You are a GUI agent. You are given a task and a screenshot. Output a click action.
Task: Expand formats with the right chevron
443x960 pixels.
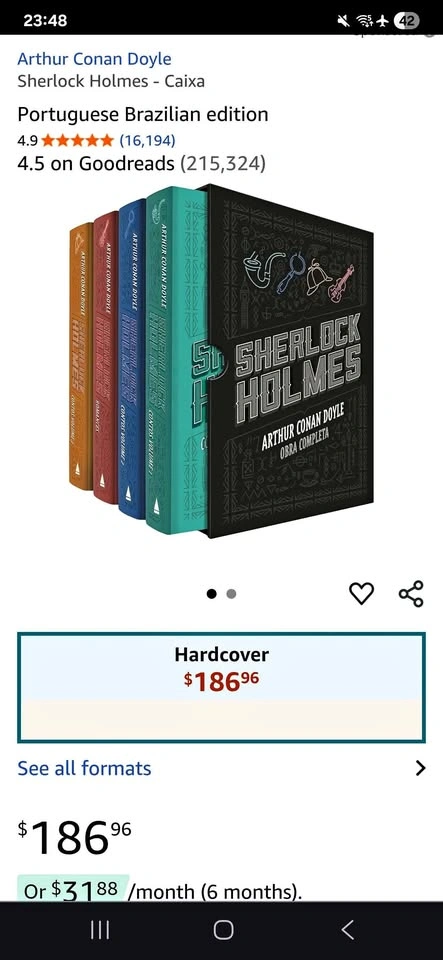tap(420, 768)
